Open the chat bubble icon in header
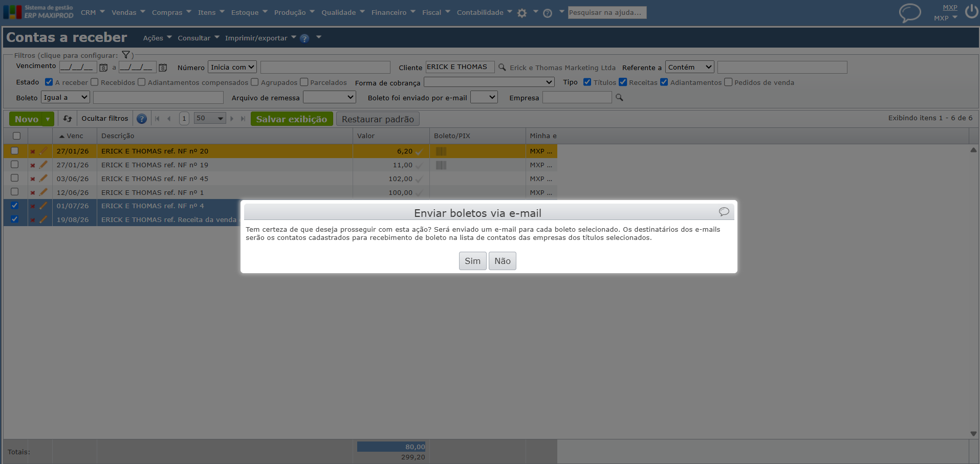Screen dimensions: 980x464 click(x=910, y=13)
